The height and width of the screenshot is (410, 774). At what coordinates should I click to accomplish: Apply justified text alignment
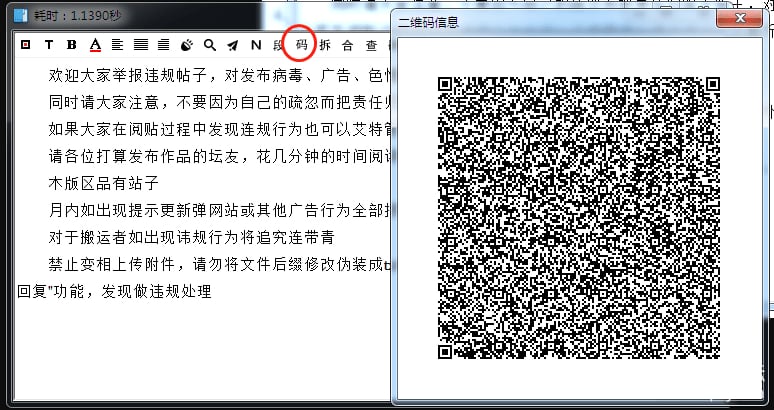[141, 45]
